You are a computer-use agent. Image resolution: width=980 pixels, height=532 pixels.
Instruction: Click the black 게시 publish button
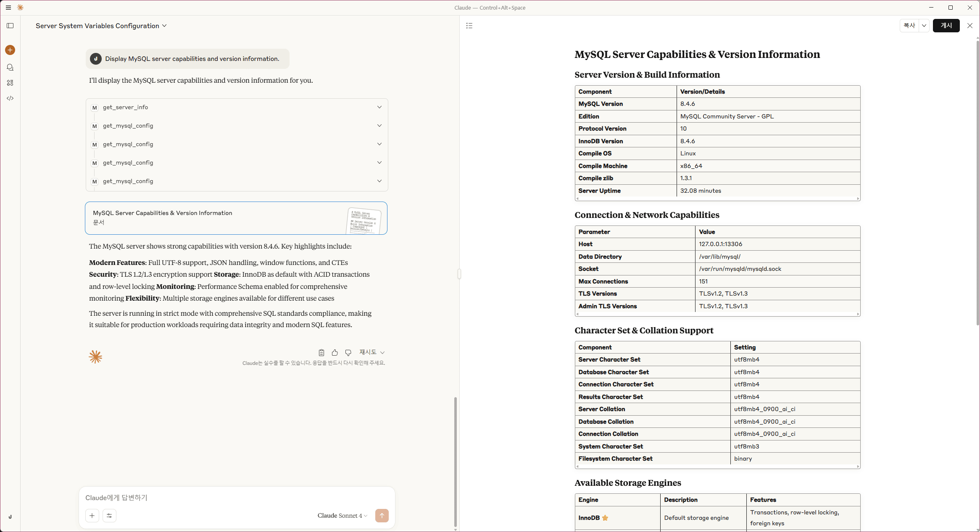click(946, 26)
